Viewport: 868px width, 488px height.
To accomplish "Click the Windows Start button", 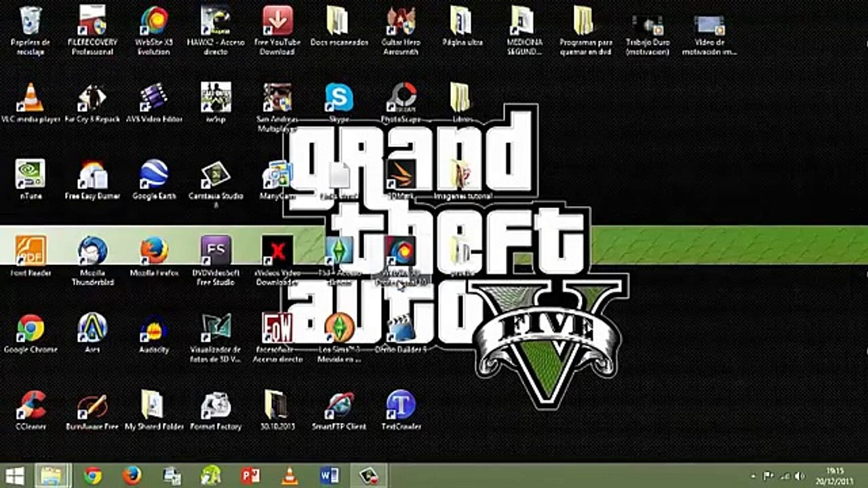I will (x=15, y=475).
